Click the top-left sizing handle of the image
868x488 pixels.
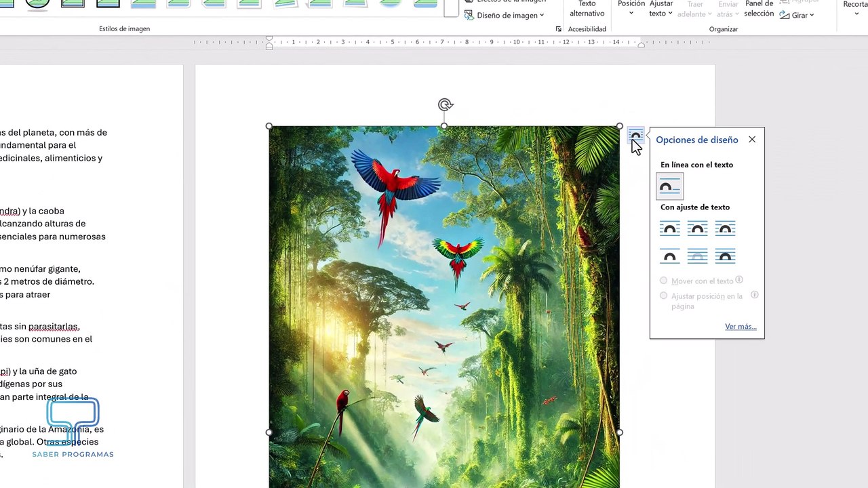coord(269,126)
